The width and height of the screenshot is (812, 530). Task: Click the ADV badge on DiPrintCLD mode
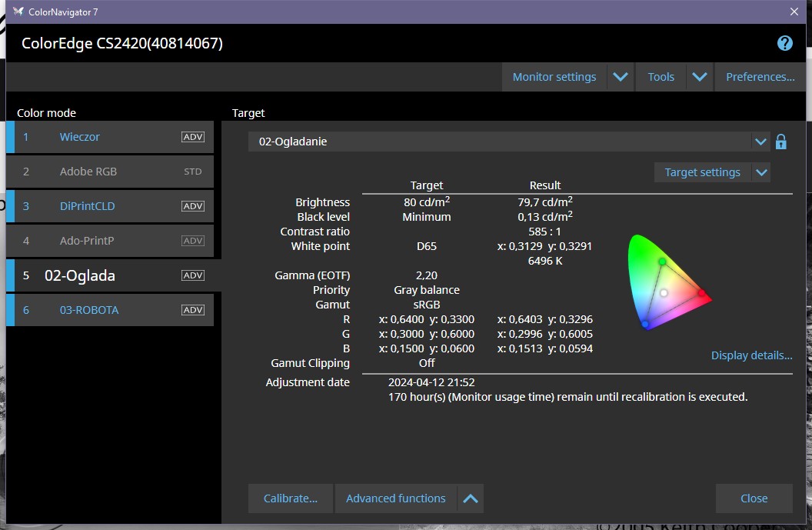(192, 206)
